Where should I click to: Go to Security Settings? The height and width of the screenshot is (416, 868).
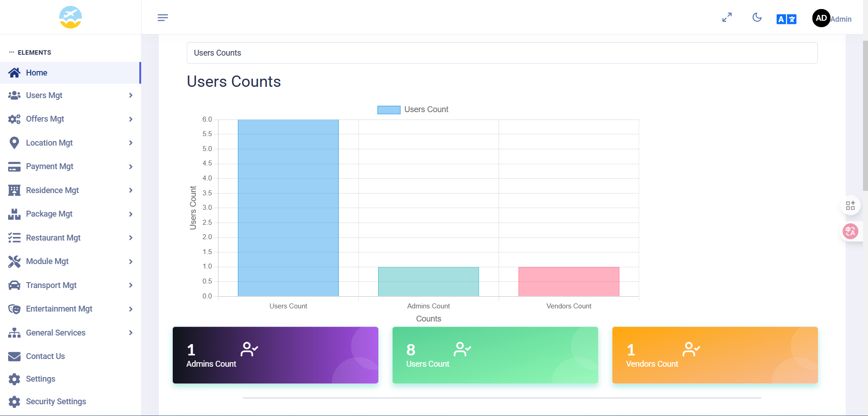click(56, 402)
